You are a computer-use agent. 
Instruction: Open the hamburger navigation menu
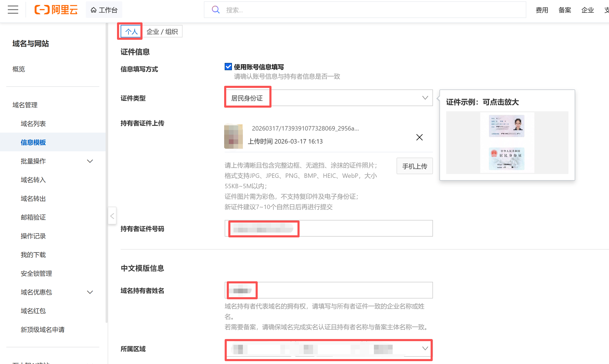click(13, 10)
